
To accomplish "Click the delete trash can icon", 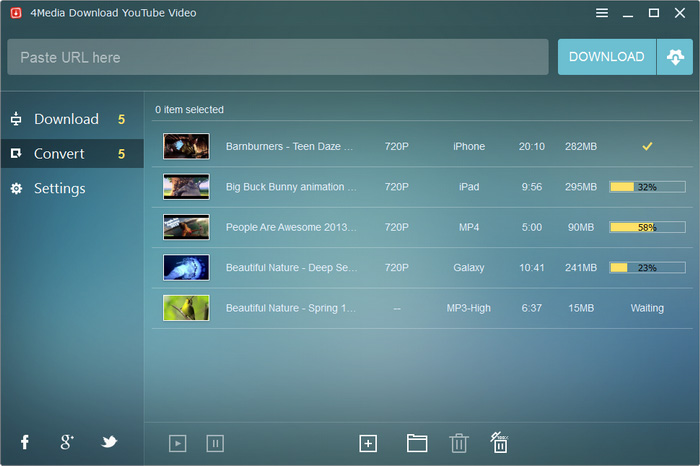I will coord(459,443).
